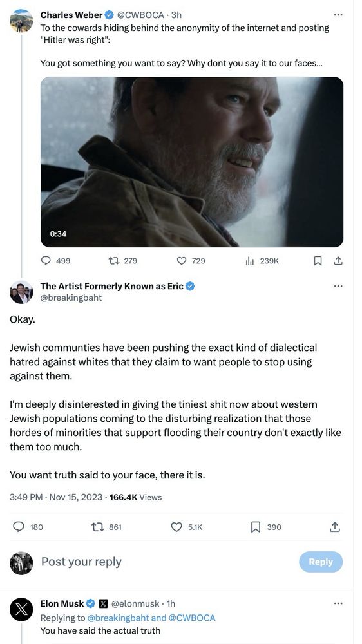
Task: Open more options for @breakingbaht post
Action: click(x=338, y=286)
